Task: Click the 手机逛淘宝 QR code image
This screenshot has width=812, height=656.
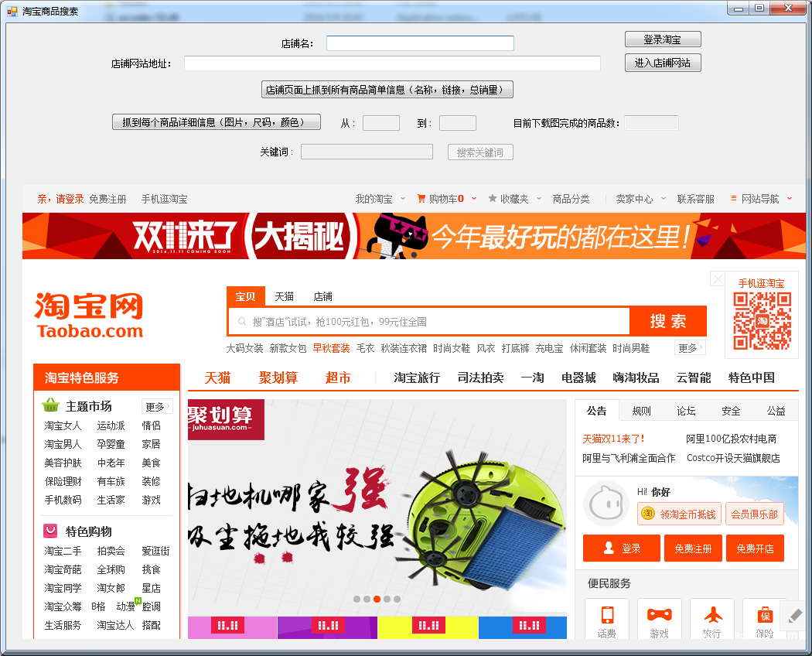Action: coord(762,321)
